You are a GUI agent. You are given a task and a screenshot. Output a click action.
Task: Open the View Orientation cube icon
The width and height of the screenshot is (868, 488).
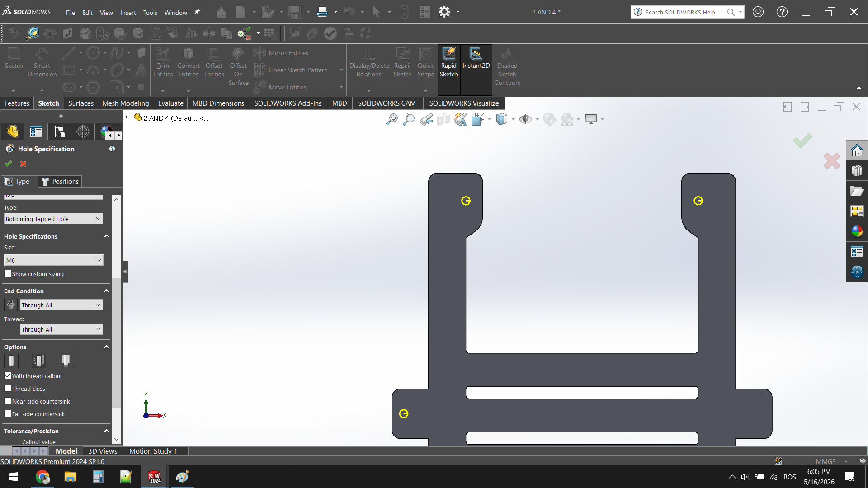[478, 119]
